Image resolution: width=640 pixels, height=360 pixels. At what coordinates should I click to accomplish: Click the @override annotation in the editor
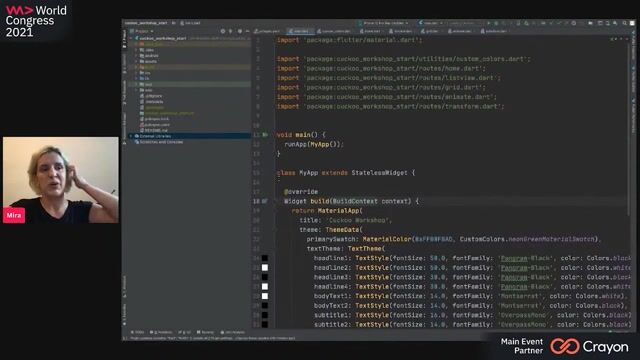(301, 191)
